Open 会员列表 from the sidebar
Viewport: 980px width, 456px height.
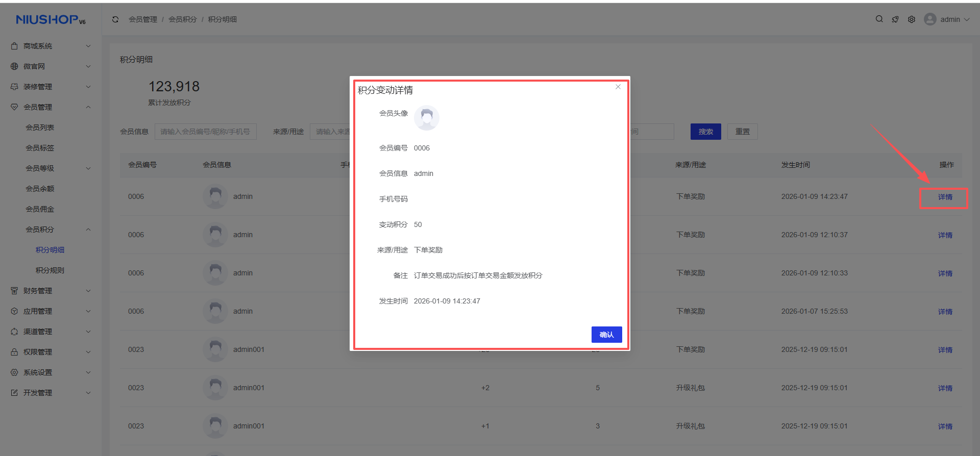coord(40,128)
